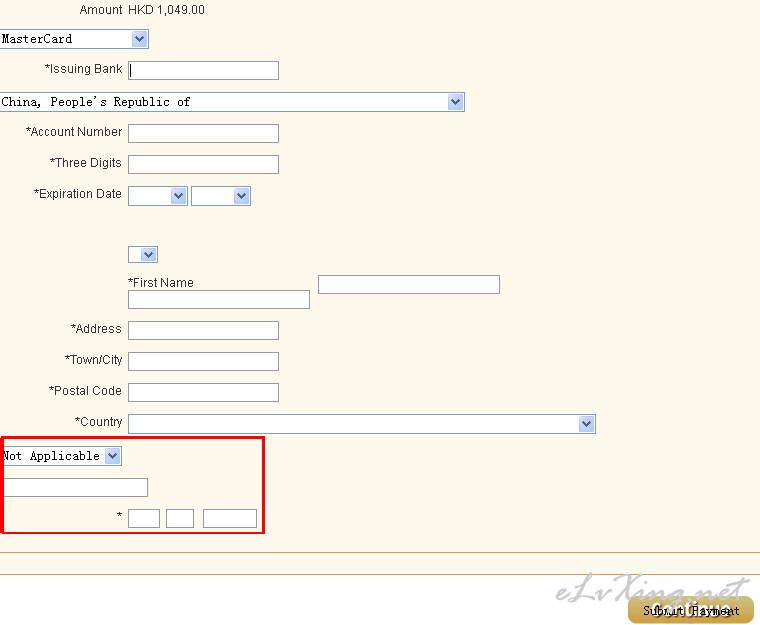
Task: Click the text field below Not Applicable
Action: (x=75, y=487)
